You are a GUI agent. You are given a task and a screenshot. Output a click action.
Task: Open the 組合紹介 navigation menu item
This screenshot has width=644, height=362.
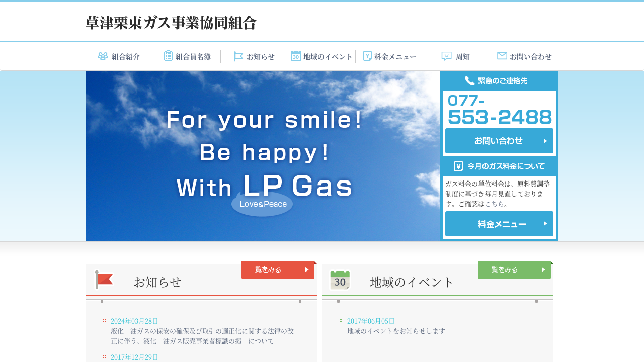[119, 56]
